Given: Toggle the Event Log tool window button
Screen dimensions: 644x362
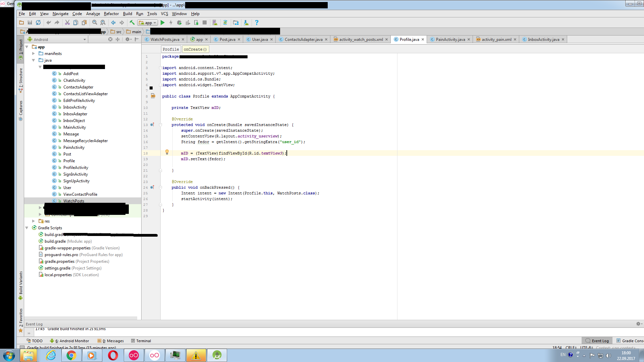Looking at the screenshot, I should pyautogui.click(x=597, y=341).
